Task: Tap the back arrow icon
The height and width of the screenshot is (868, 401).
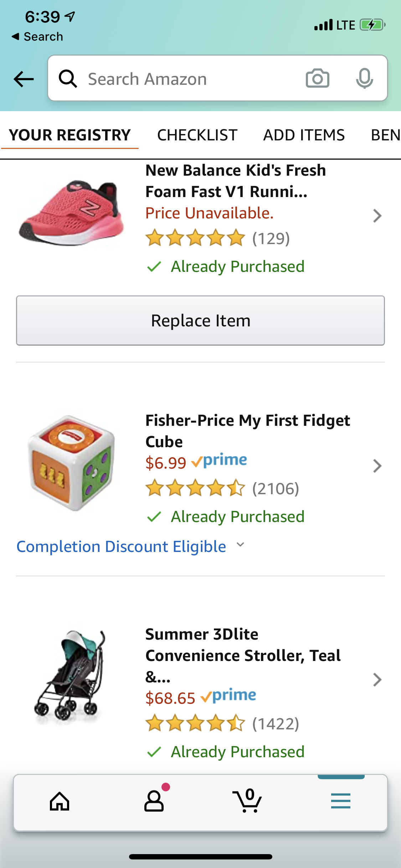Action: (x=24, y=79)
